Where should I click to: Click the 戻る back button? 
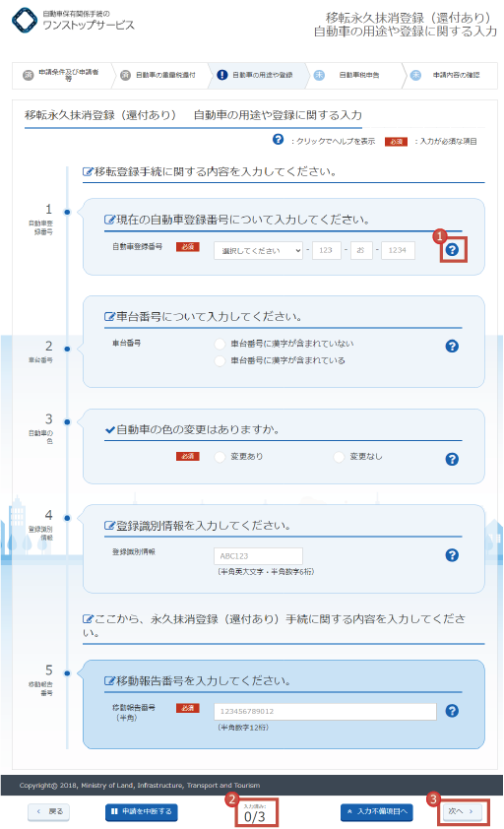48,811
